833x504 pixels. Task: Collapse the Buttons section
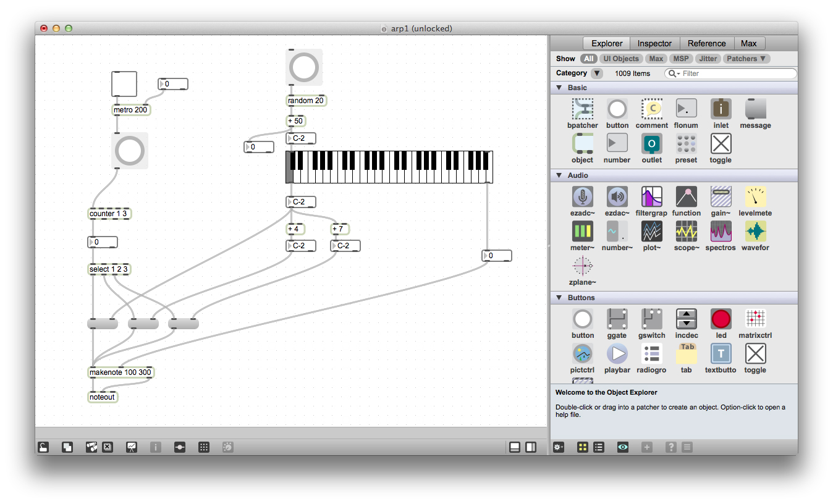[x=559, y=298]
